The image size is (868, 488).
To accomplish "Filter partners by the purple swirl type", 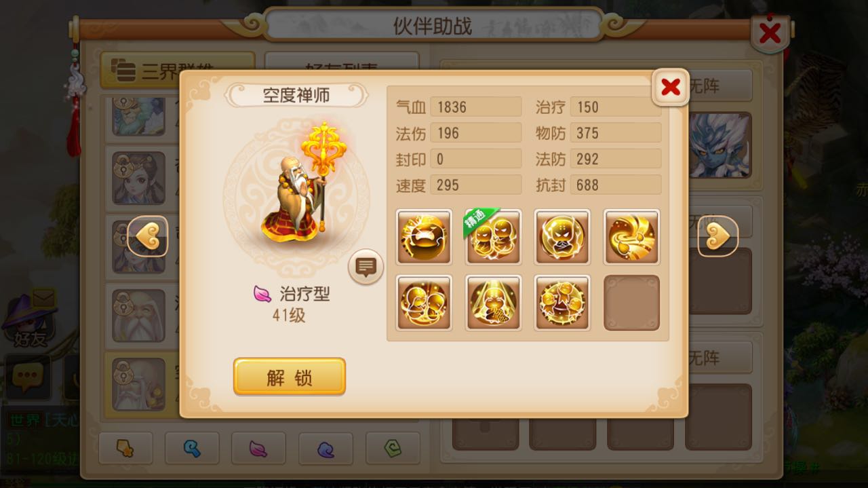I will pos(325,448).
